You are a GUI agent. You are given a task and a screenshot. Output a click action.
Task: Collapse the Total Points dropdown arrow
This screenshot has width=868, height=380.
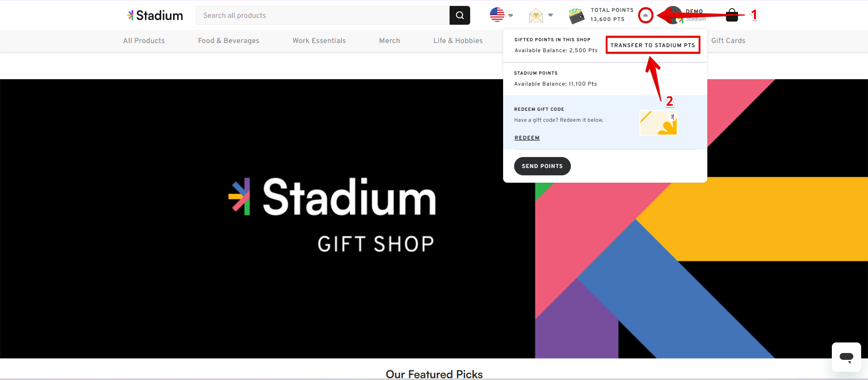[646, 16]
